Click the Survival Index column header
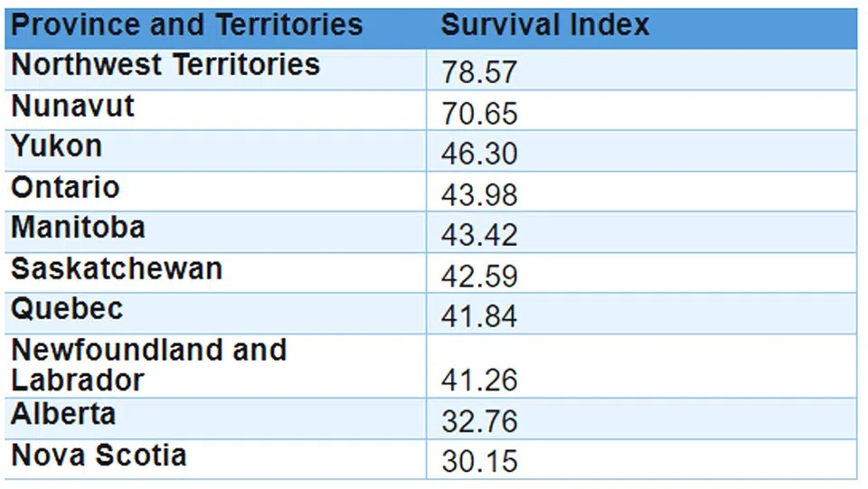Viewport: 868px width, 489px height. [545, 24]
